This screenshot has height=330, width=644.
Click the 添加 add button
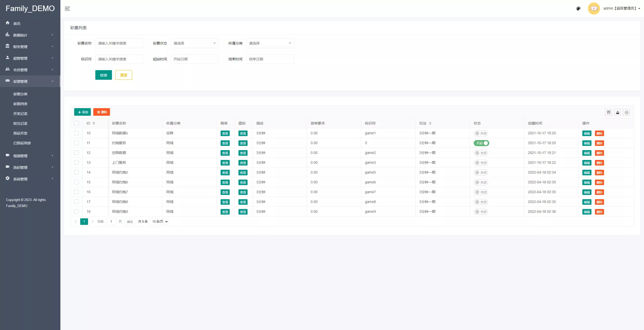click(83, 112)
